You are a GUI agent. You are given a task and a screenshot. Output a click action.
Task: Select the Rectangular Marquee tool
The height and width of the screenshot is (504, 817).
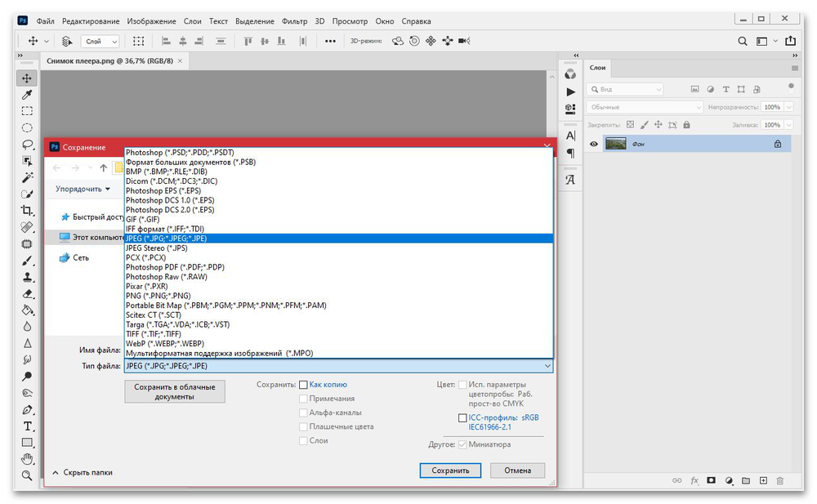[x=27, y=111]
